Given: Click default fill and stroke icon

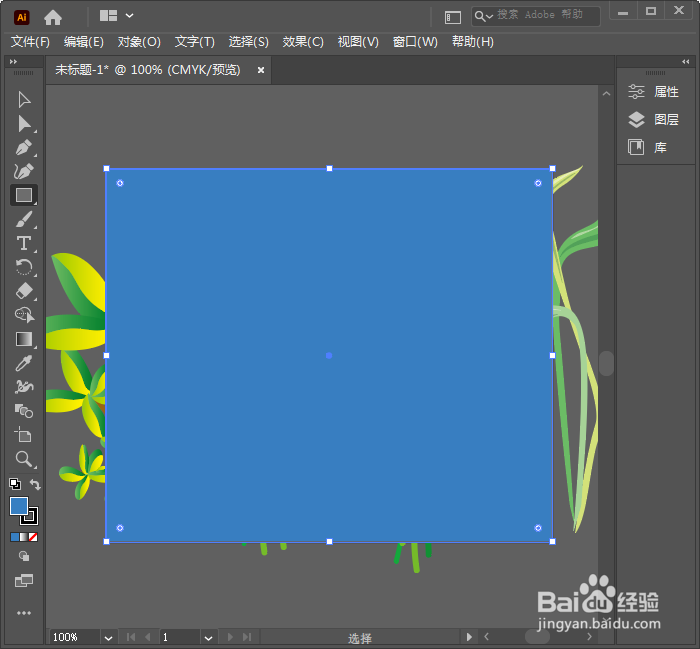Looking at the screenshot, I should (15, 484).
